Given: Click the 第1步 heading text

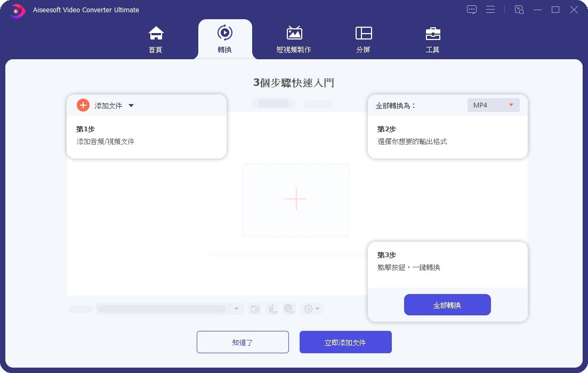Looking at the screenshot, I should pos(85,129).
